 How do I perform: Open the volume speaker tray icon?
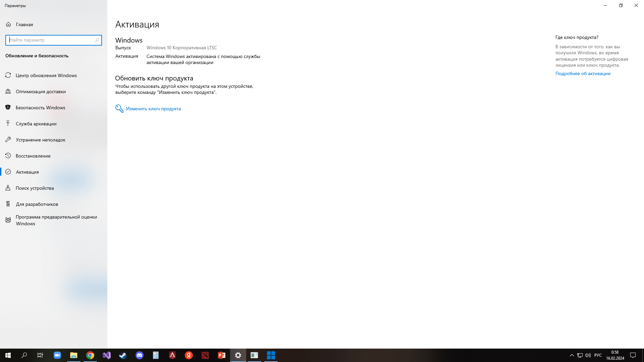[x=588, y=355]
